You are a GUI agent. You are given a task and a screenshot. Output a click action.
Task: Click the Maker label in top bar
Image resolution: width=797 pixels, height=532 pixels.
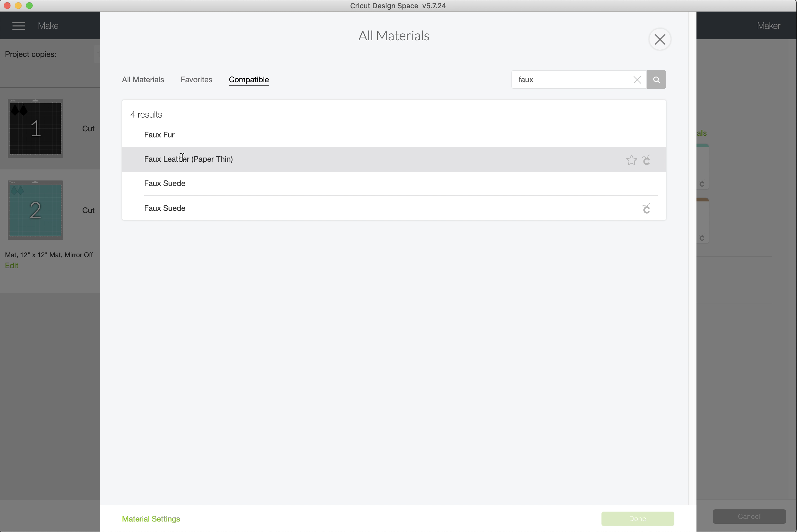point(769,26)
